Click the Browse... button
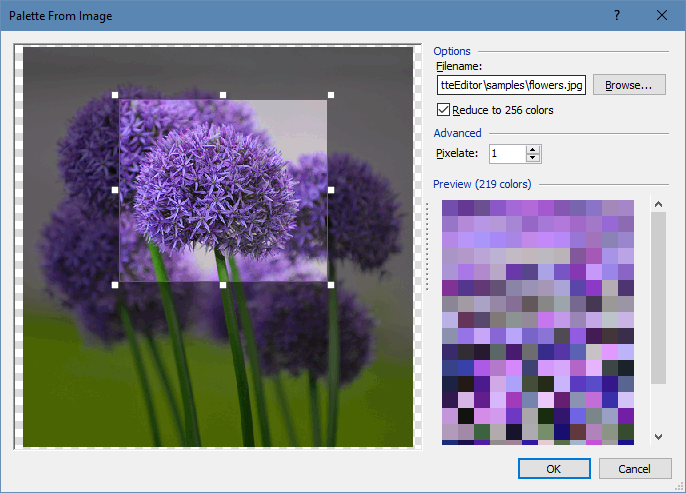The width and height of the screenshot is (686, 493). (x=629, y=85)
